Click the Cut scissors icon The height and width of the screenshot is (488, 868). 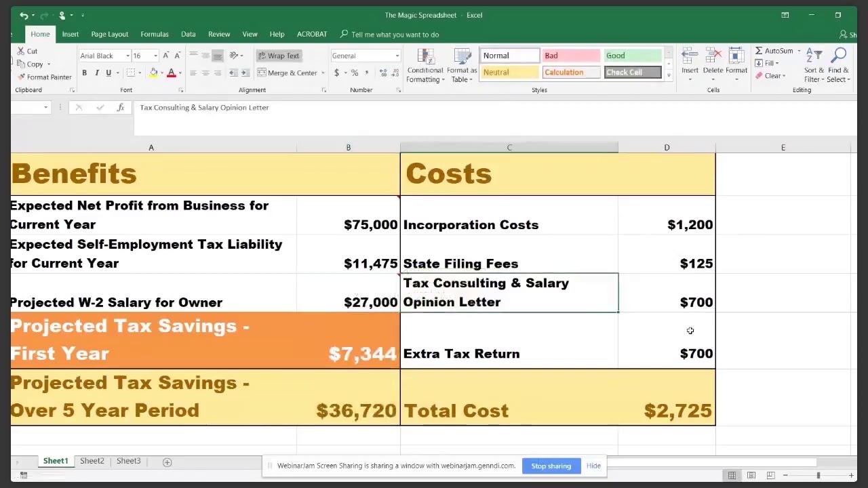[x=20, y=51]
